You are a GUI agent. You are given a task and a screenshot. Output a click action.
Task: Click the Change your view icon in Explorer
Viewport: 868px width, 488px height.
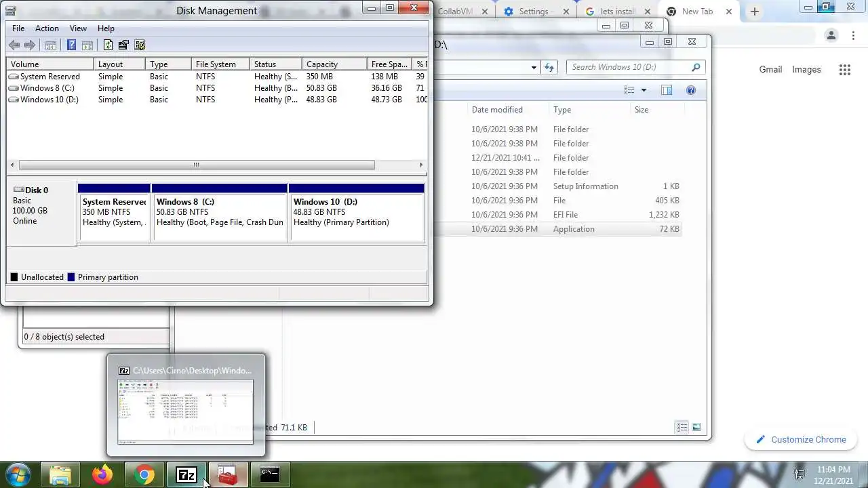point(629,90)
